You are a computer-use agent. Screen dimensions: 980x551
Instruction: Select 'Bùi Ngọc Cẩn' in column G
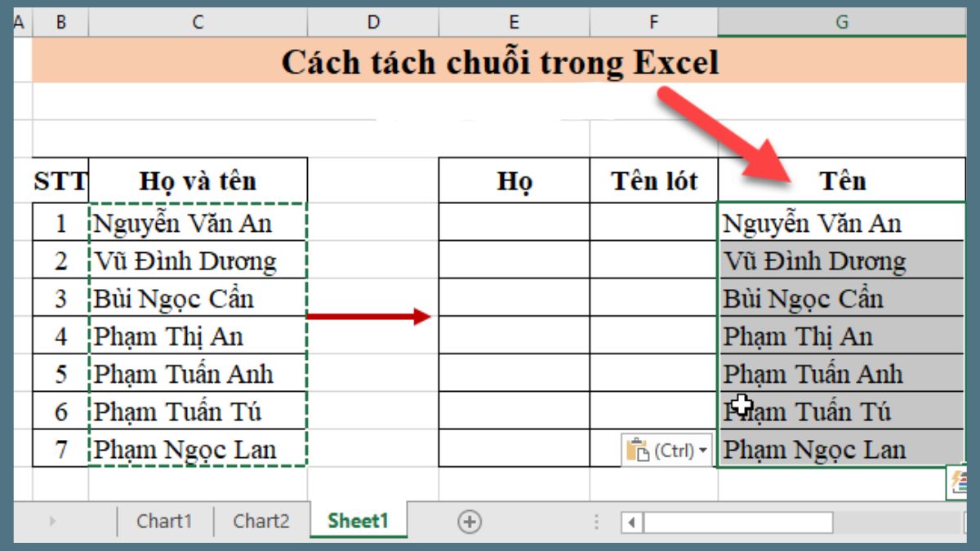click(842, 298)
